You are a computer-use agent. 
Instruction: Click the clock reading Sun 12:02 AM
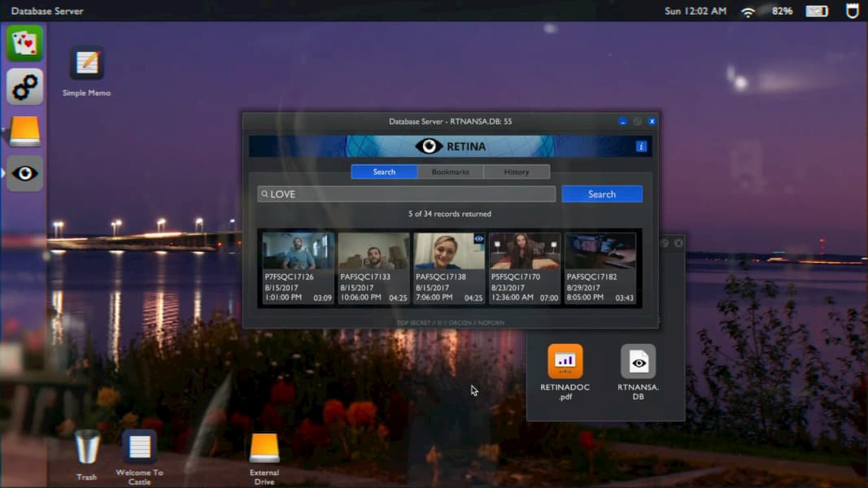(696, 11)
